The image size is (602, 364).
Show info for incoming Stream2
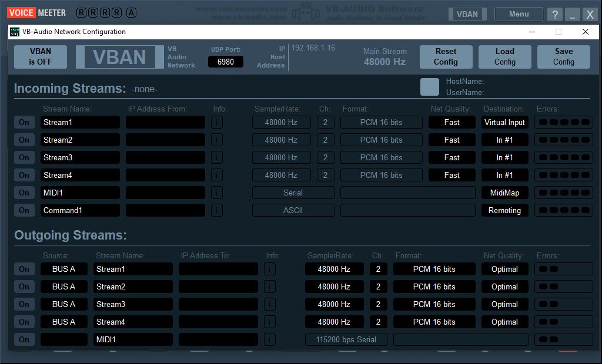217,140
